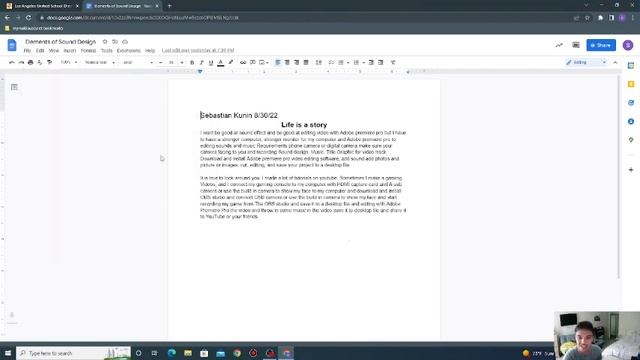Get add-ons with the plus icon
This screenshot has width=640, height=360.
pos(631,169)
